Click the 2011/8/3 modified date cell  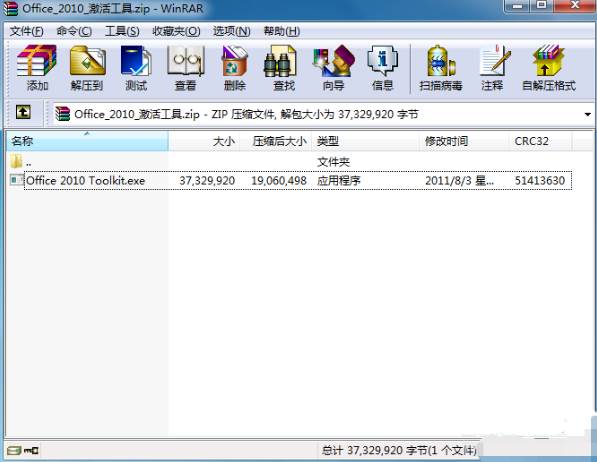pos(459,181)
